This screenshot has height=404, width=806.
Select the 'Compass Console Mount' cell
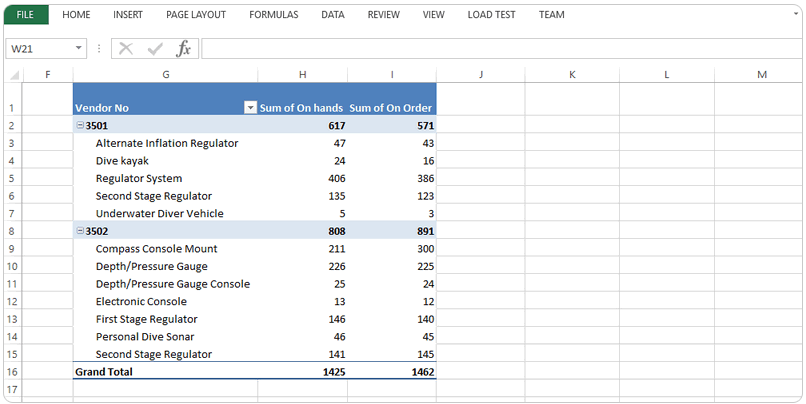point(166,248)
